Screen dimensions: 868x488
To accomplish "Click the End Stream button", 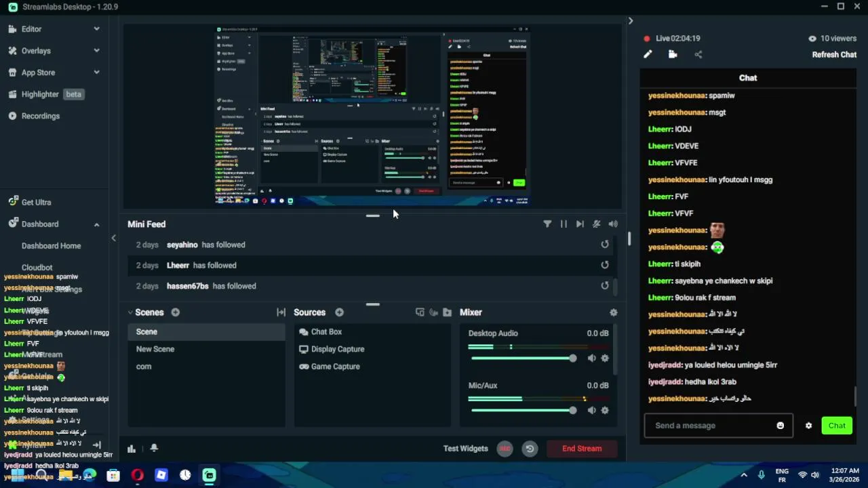I will coord(582,449).
